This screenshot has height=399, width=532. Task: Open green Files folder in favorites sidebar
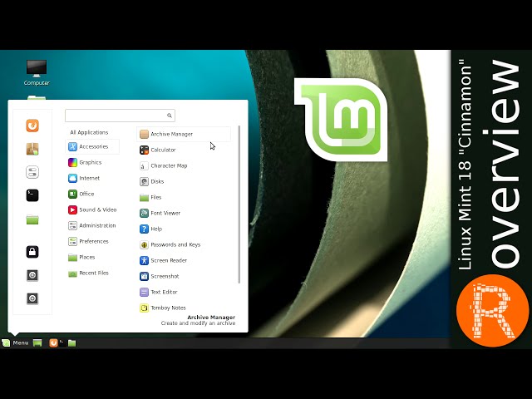point(32,219)
